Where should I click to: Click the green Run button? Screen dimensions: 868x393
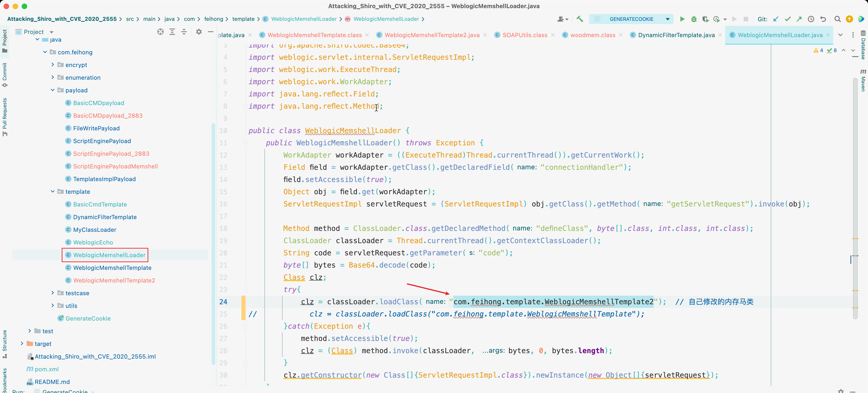tap(682, 19)
